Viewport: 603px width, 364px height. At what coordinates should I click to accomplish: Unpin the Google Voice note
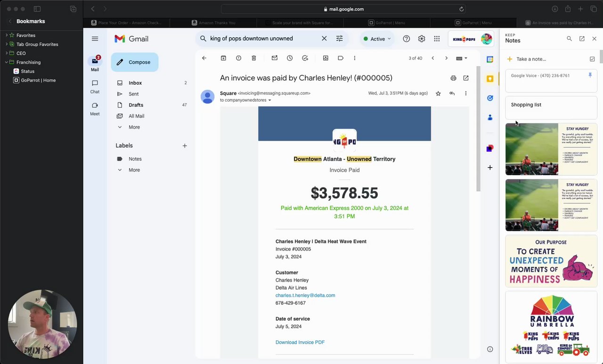(x=590, y=75)
